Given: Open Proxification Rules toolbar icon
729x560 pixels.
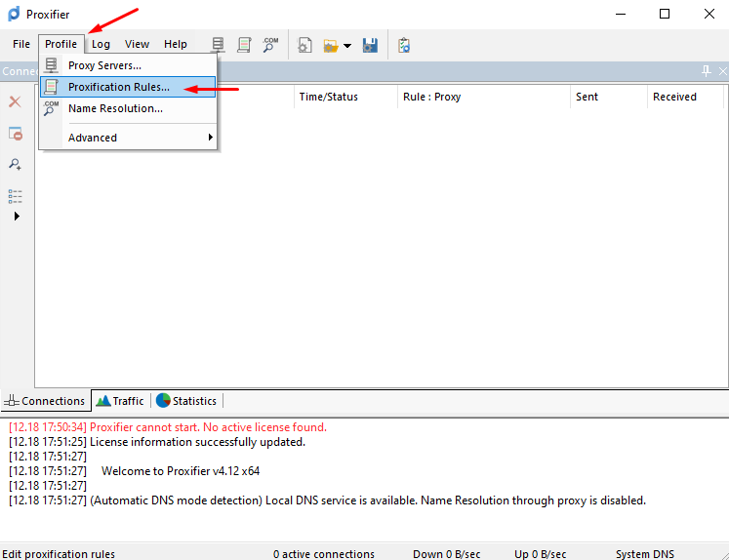Looking at the screenshot, I should pos(244,45).
